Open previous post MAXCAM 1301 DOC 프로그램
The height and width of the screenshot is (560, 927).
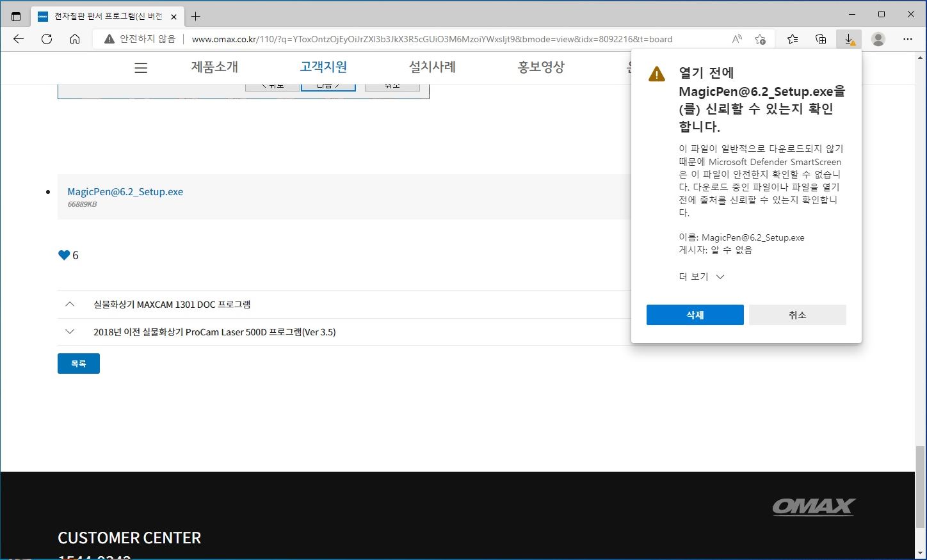pyautogui.click(x=172, y=305)
